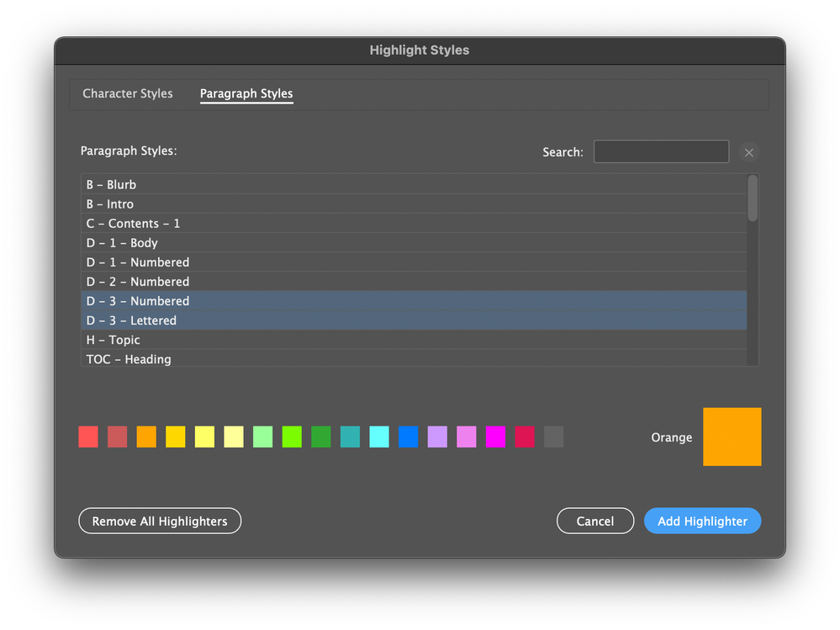Select the TOC – Heading style
Screen dimensions: 840x630
point(129,359)
